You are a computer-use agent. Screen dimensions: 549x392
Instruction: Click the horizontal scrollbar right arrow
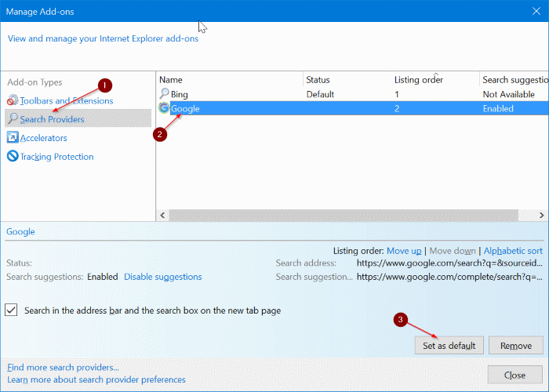pyautogui.click(x=541, y=215)
